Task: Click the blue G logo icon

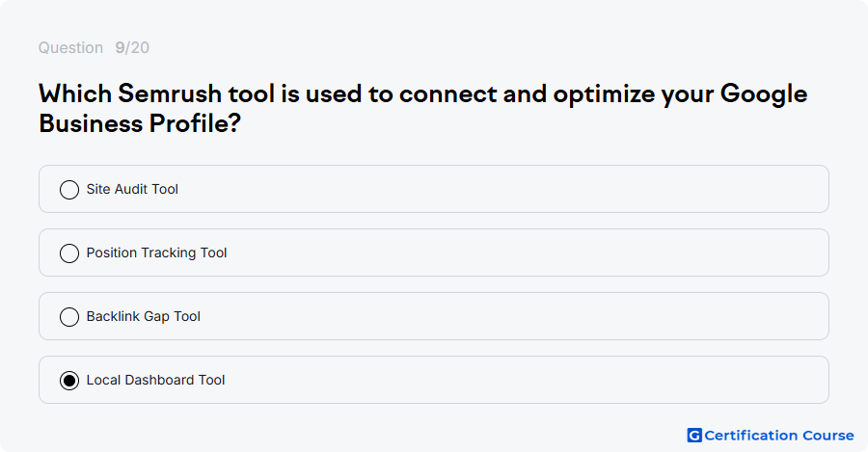Action: [x=694, y=436]
